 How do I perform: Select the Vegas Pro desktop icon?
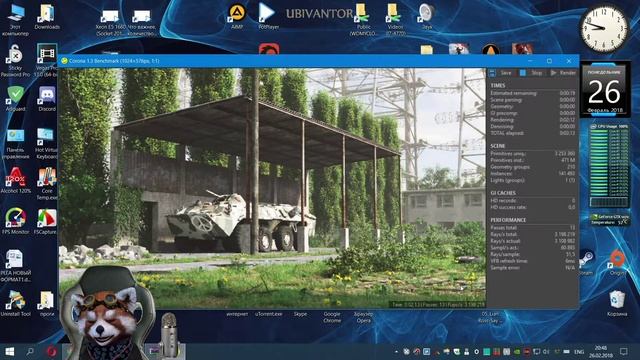46,61
